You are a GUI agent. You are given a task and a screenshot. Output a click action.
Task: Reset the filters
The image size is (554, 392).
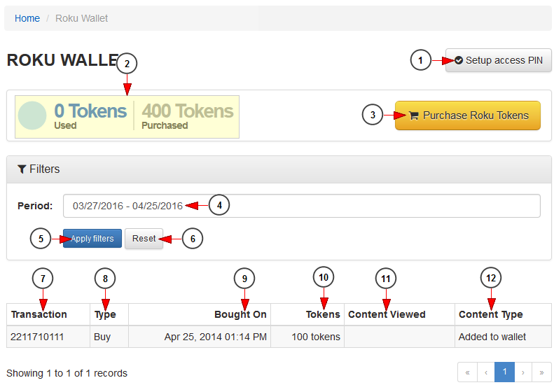[x=144, y=239]
